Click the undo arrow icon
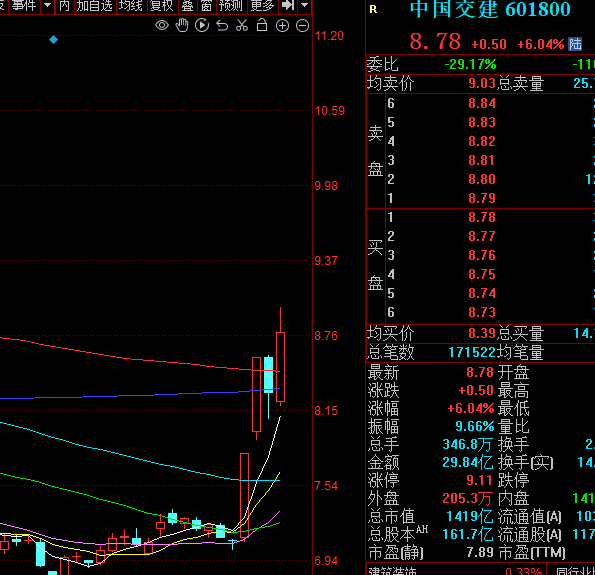Image resolution: width=595 pixels, height=575 pixels. coord(222,25)
